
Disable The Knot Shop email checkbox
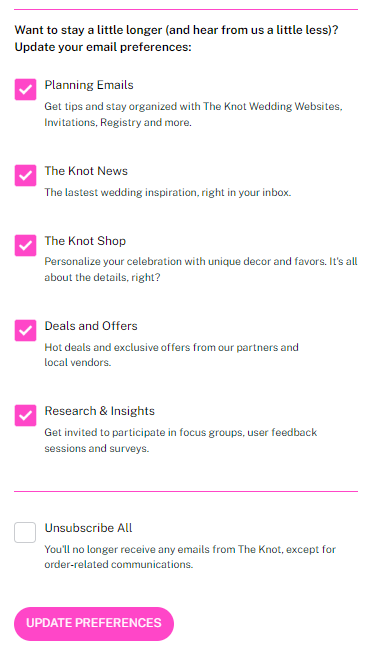tap(25, 245)
